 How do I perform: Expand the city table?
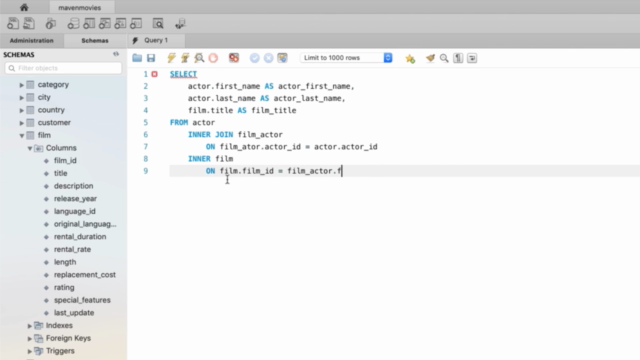point(22,98)
